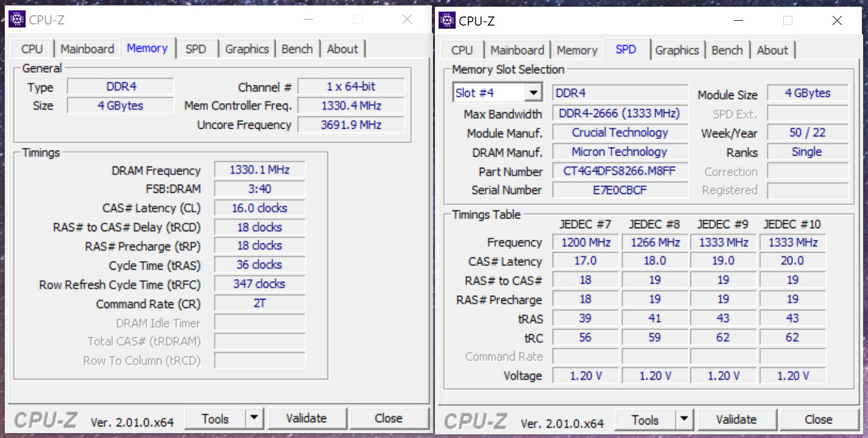
Task: Click Tools button in the left window
Action: click(x=215, y=418)
